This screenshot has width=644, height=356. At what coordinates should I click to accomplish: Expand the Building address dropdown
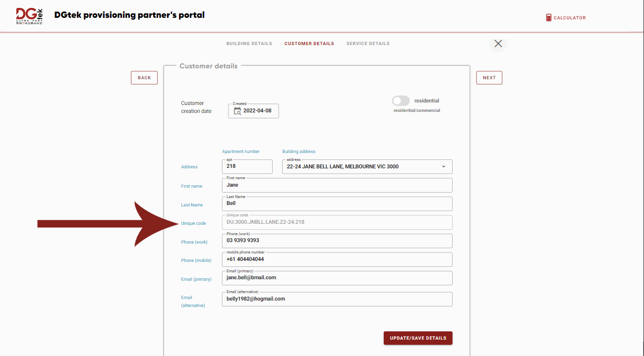[443, 166]
